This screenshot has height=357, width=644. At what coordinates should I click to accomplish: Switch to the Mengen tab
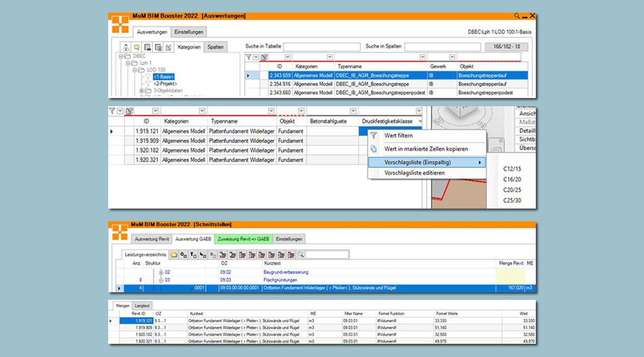(x=123, y=305)
